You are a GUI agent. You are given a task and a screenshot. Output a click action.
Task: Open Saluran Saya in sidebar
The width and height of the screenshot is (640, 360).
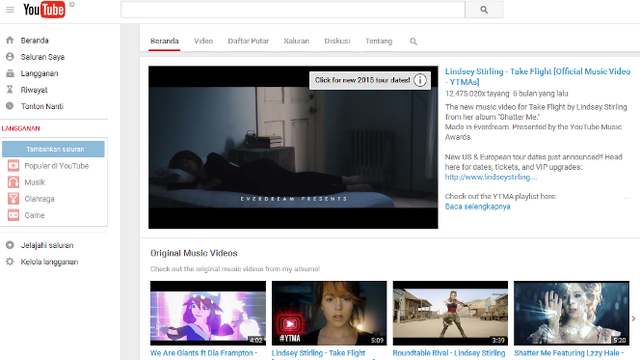[43, 57]
